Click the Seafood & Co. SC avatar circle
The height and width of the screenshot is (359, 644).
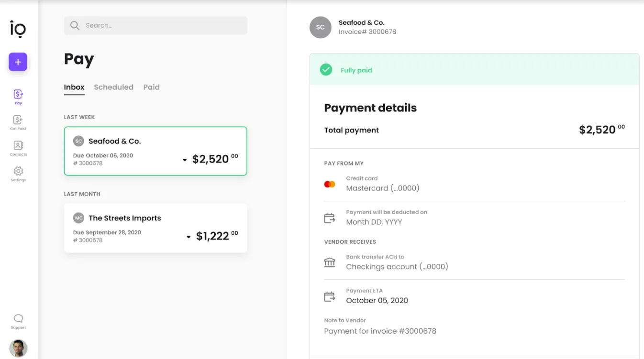coord(78,141)
